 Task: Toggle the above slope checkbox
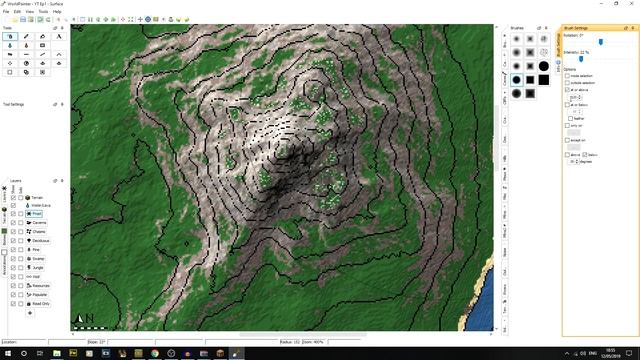coord(567,155)
